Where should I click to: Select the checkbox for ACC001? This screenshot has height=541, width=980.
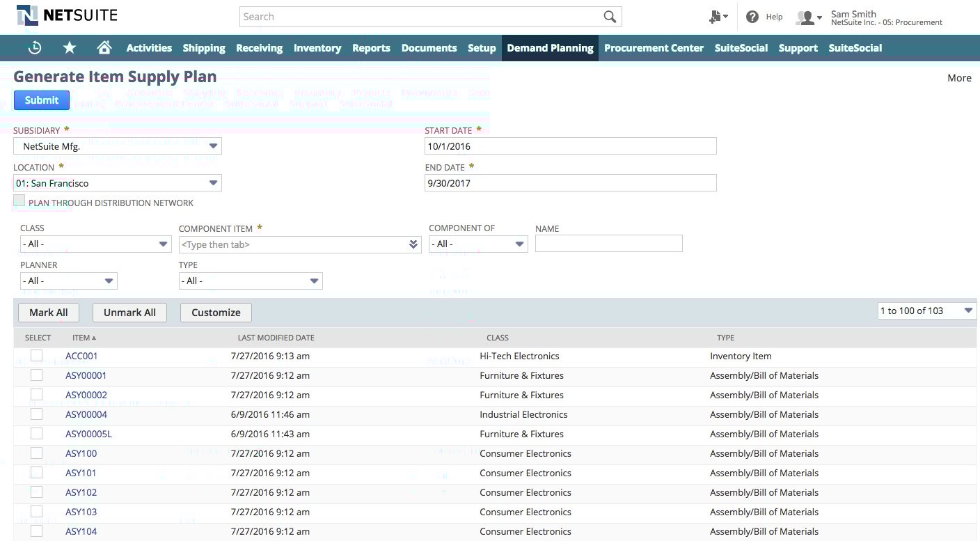tap(36, 356)
